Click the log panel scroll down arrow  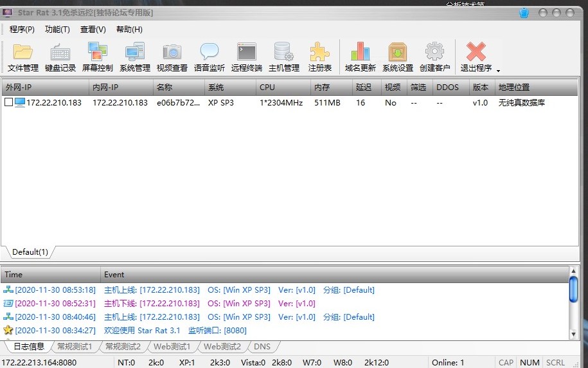tap(573, 333)
